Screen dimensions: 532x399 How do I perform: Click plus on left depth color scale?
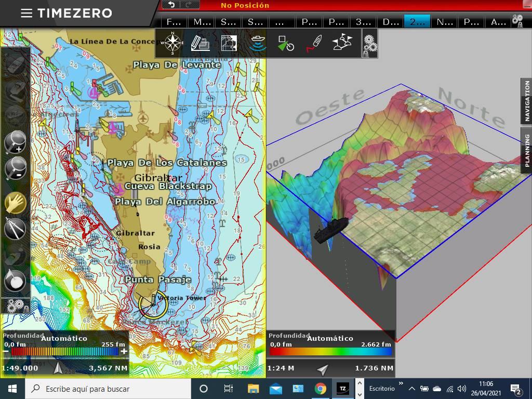(x=124, y=352)
